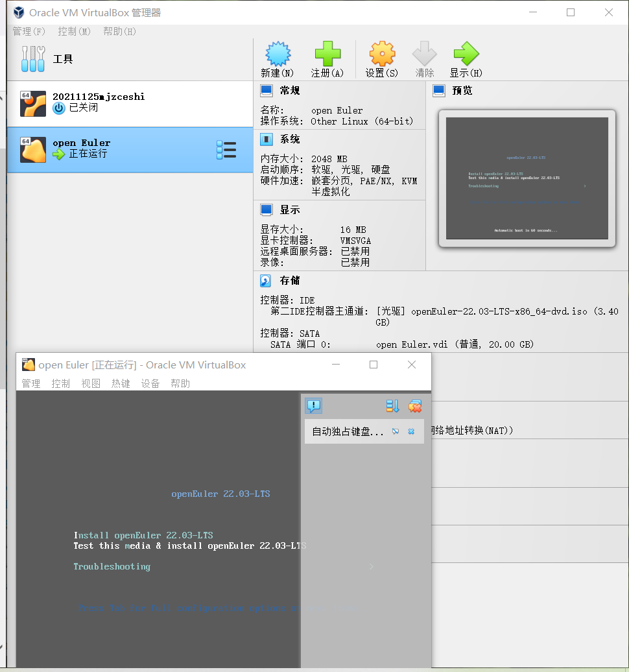Image resolution: width=629 pixels, height=672 pixels.
Task: Click the openEuler 22.03-LTS boot title
Action: tap(220, 494)
